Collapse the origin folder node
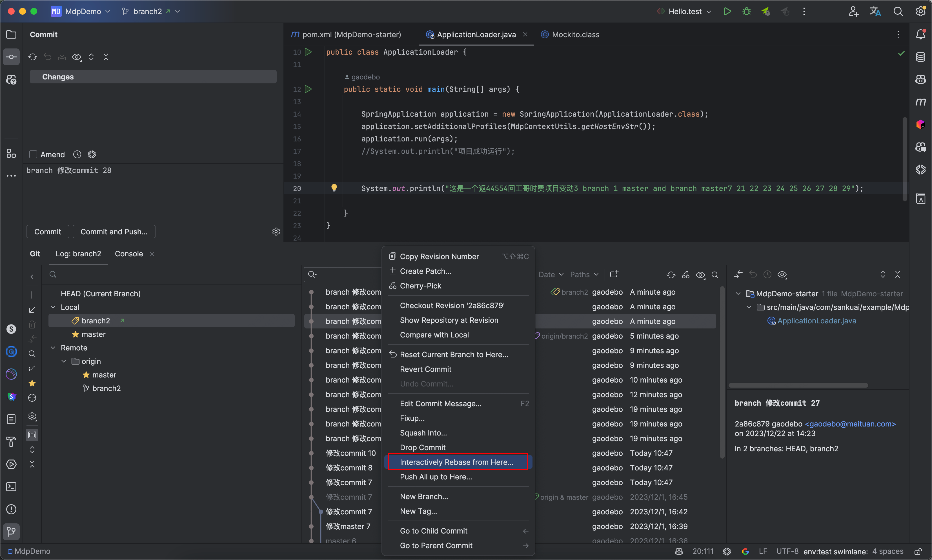 pyautogui.click(x=64, y=361)
